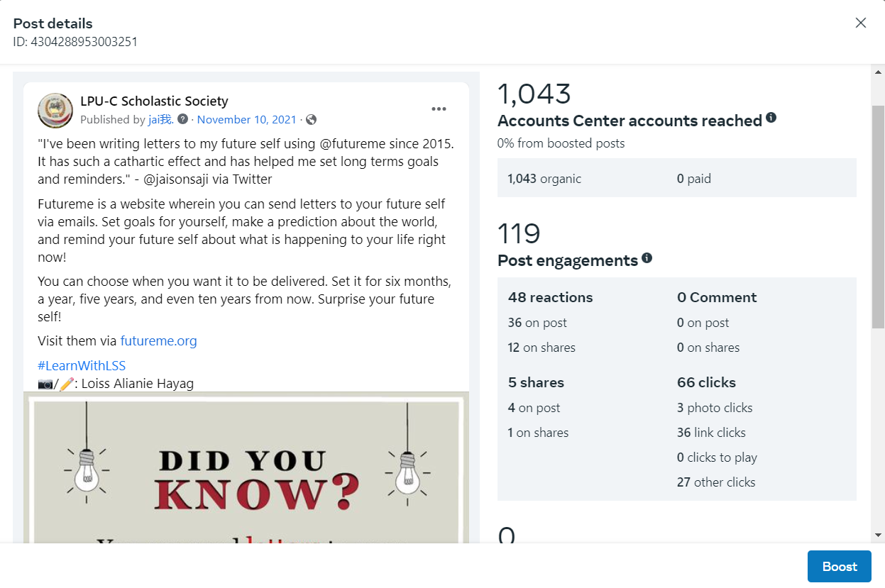
Task: Open the futureme.org link
Action: (x=158, y=341)
